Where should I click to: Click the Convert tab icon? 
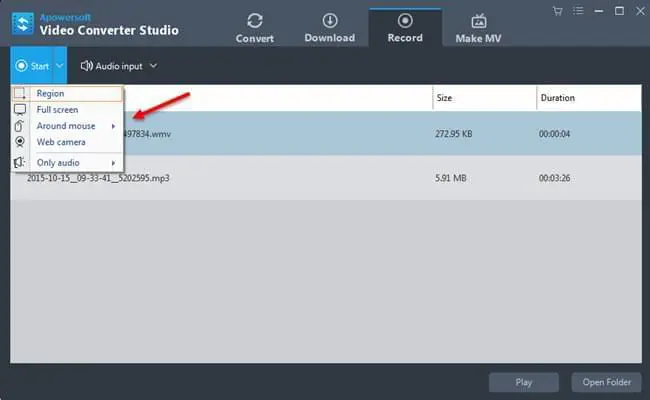point(255,21)
